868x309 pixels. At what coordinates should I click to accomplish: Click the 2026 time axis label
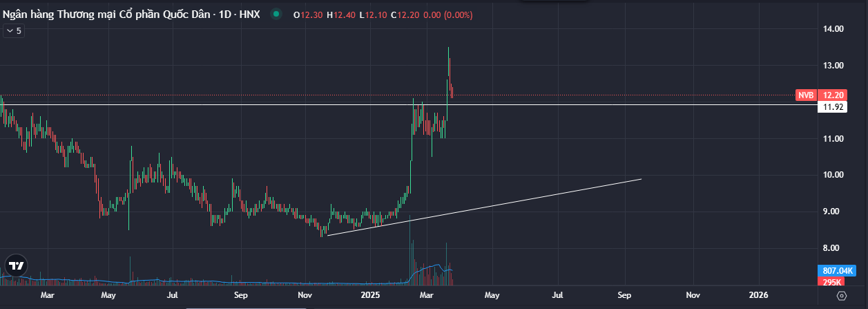click(x=758, y=295)
